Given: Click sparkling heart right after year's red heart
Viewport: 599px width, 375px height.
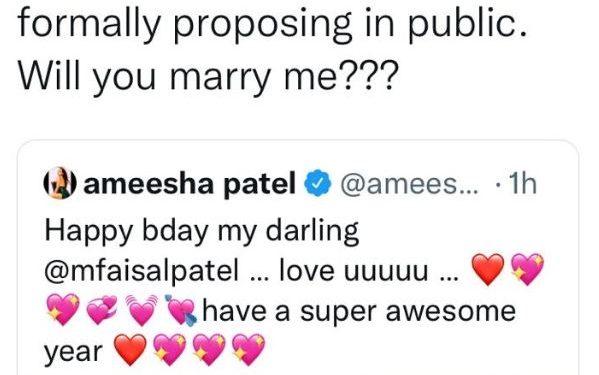Looking at the screenshot, I should [x=170, y=349].
